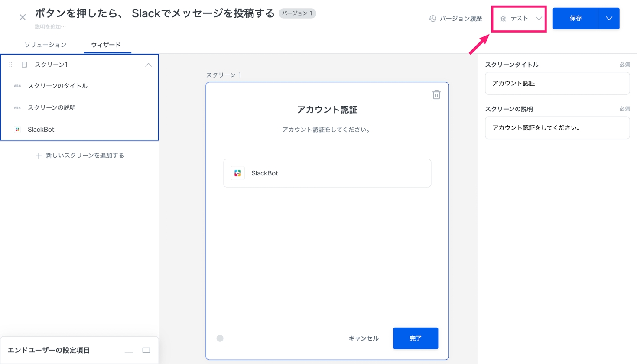
Task: Grab the drag handle next to スクリーン1
Action: point(10,65)
